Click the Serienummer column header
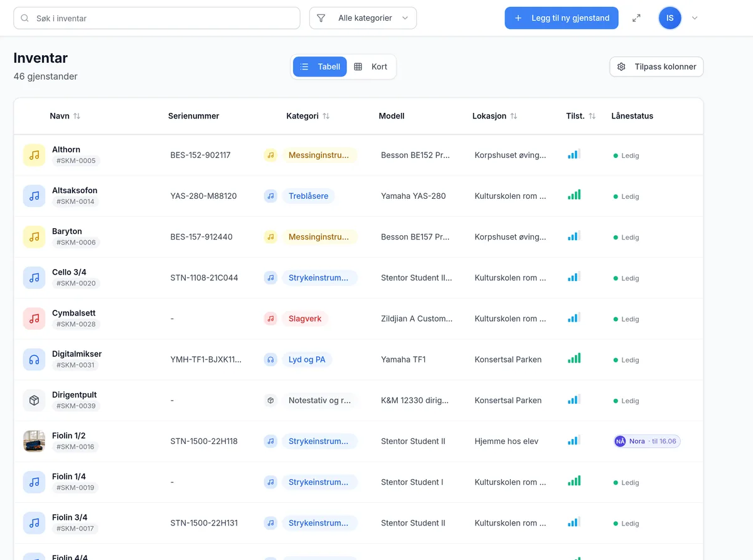The height and width of the screenshot is (560, 753). 194,116
